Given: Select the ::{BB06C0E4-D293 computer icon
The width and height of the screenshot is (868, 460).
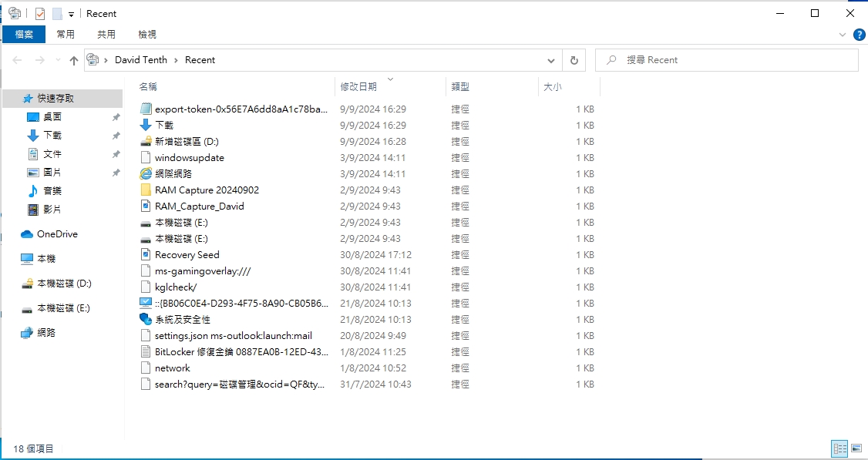Looking at the screenshot, I should pyautogui.click(x=146, y=304).
